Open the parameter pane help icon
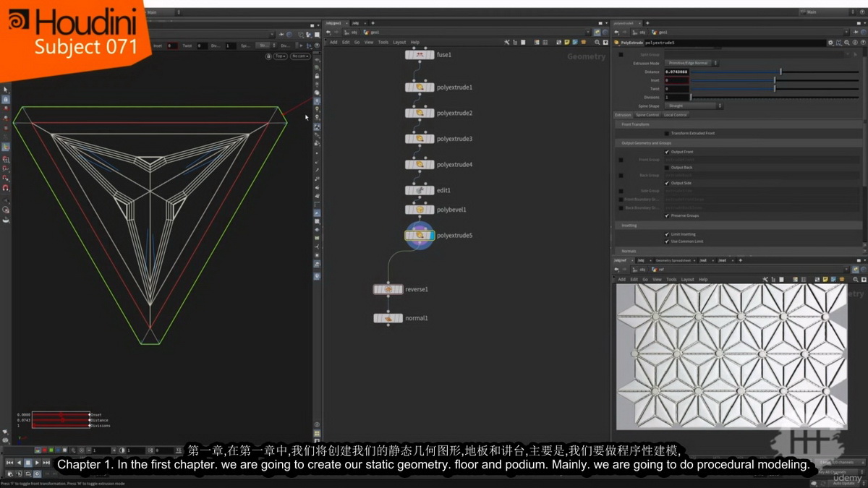 (861, 43)
